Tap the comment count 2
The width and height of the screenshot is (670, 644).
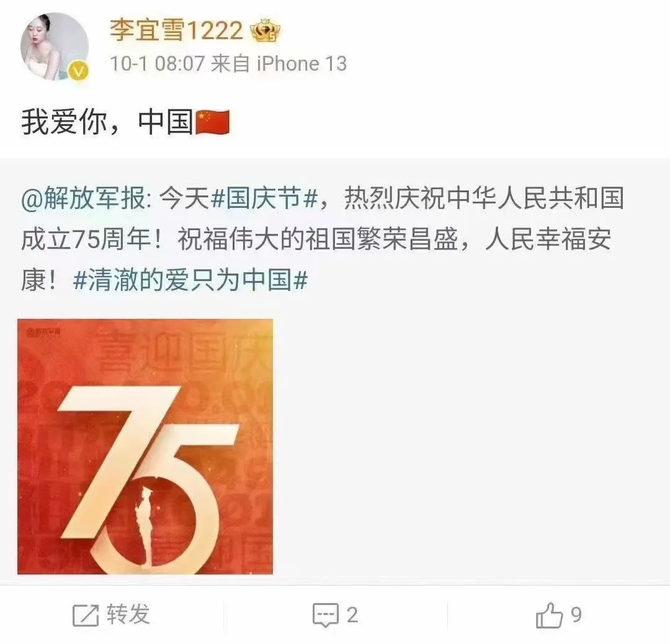click(352, 615)
